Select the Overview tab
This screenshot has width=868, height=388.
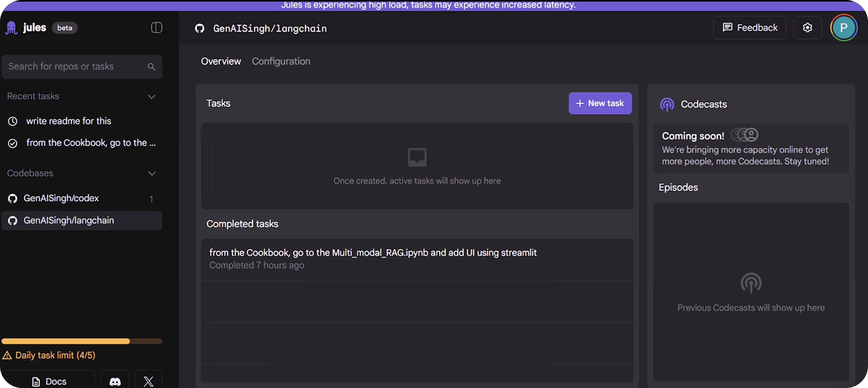(221, 61)
